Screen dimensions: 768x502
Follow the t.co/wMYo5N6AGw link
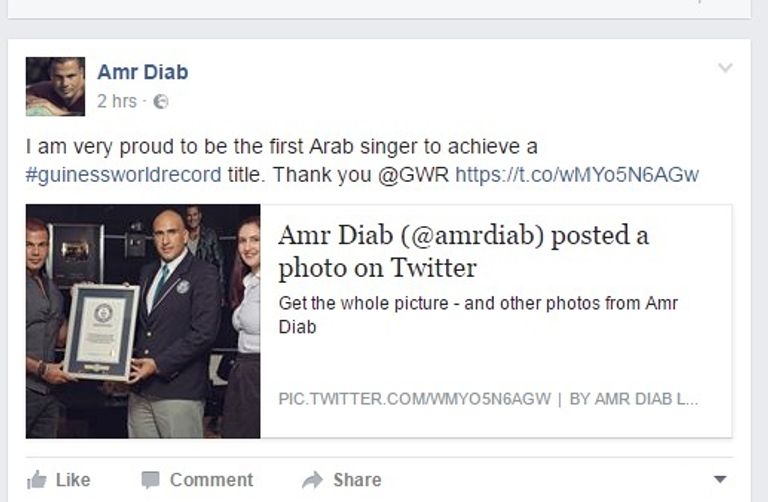(x=577, y=175)
